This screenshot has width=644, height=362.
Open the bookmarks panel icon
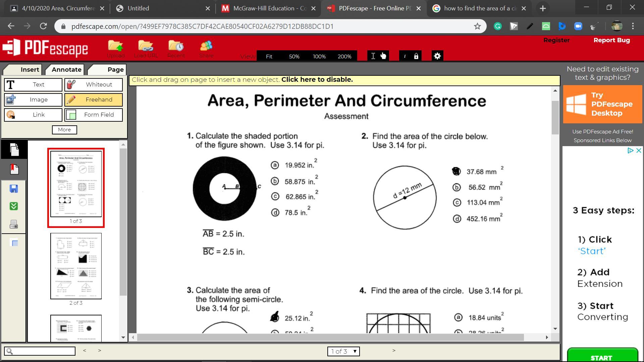14,169
